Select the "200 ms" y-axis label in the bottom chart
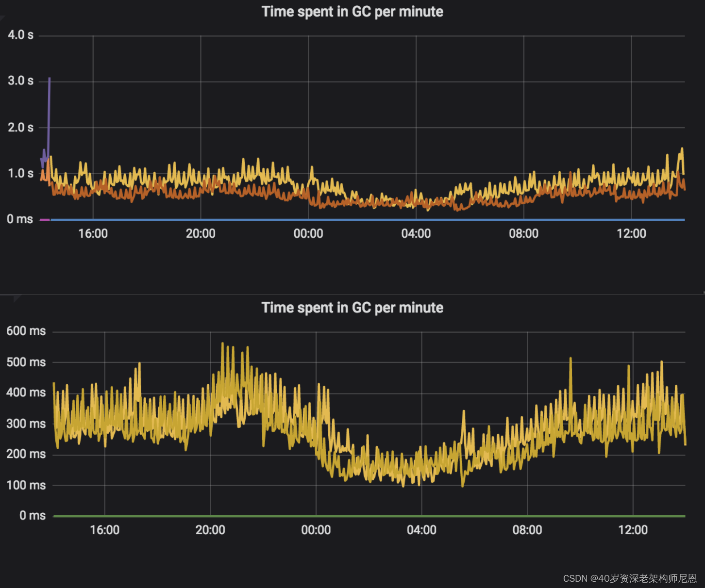This screenshot has width=705, height=588. pos(26,454)
